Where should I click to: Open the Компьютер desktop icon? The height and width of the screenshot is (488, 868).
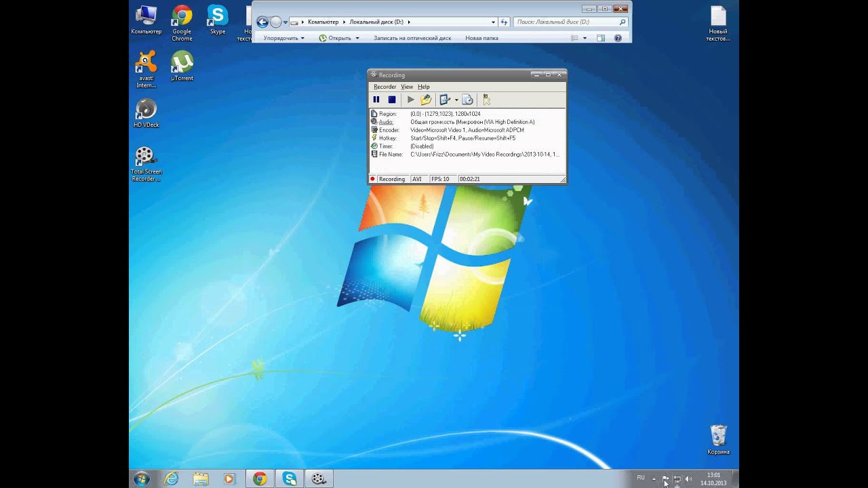[146, 20]
